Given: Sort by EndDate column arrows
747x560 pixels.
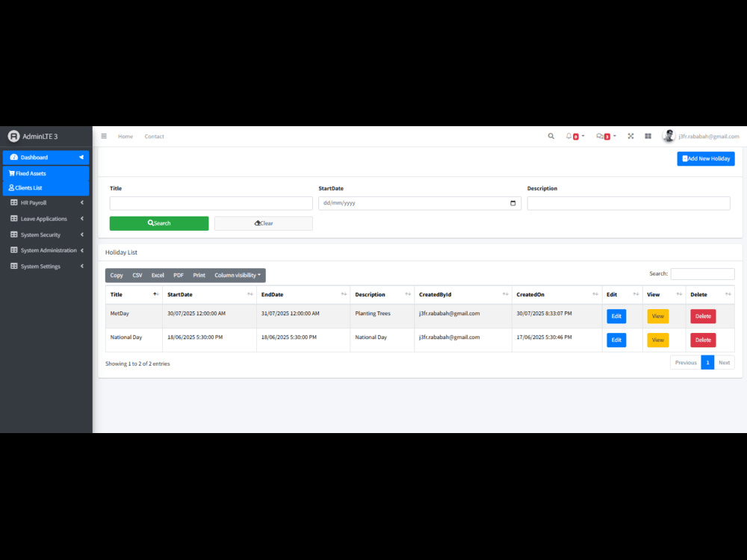Looking at the screenshot, I should tap(344, 294).
